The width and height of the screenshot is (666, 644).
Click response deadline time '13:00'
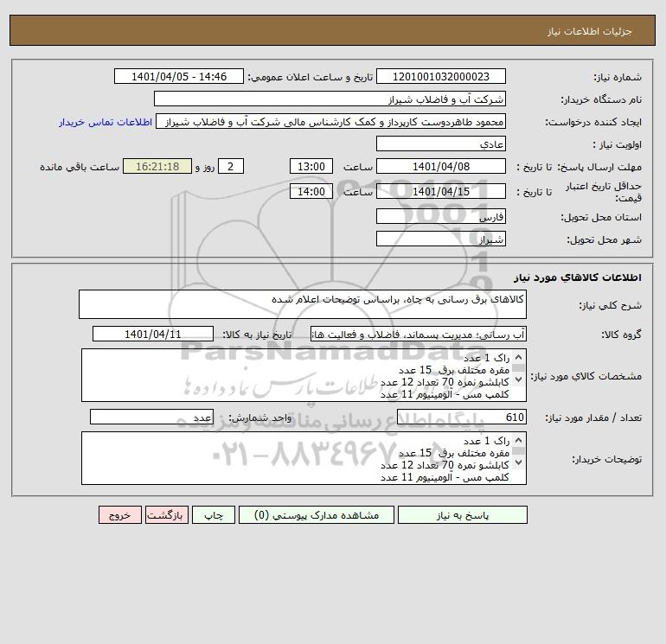pyautogui.click(x=311, y=167)
